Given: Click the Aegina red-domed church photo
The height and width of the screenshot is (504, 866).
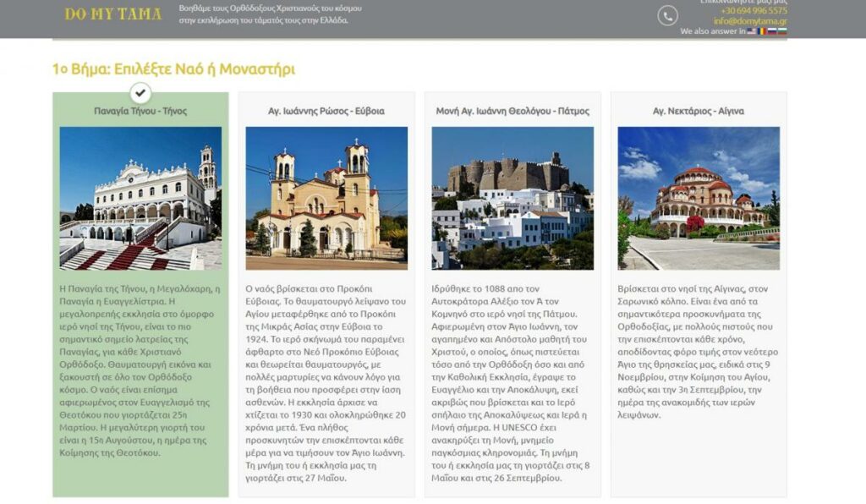Looking at the screenshot, I should [699, 198].
